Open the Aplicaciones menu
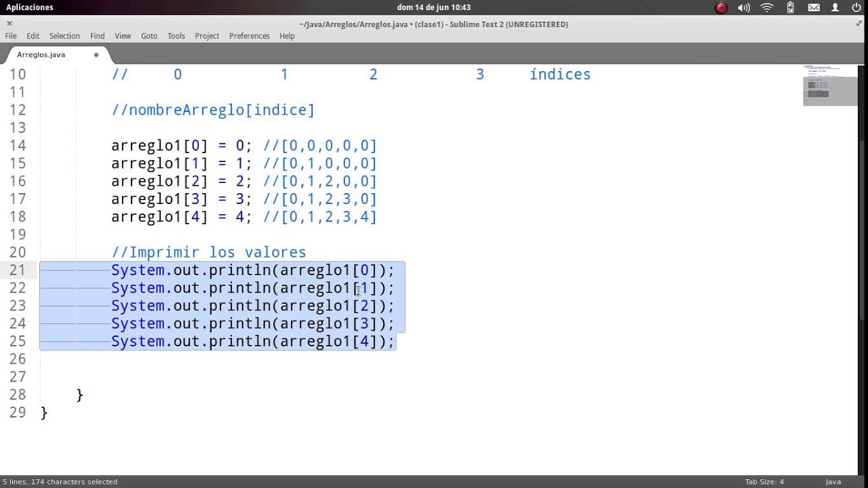This screenshot has width=868, height=488. (x=29, y=7)
